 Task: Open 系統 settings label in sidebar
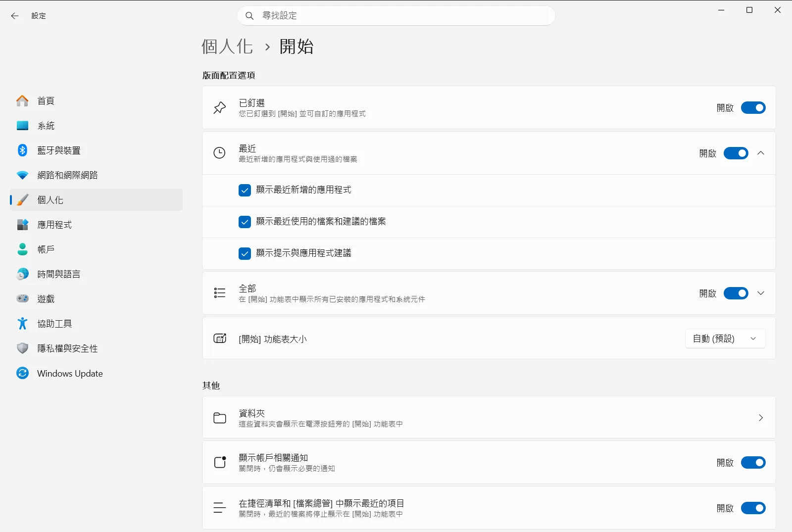(46, 126)
